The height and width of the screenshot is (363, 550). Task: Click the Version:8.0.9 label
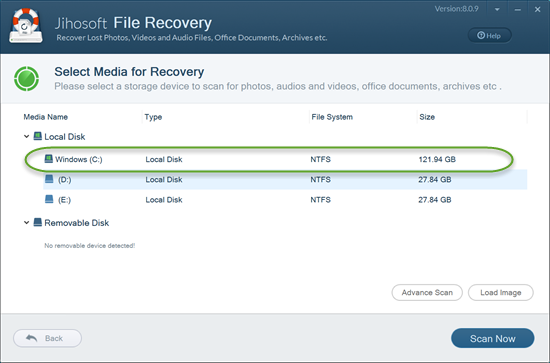point(457,9)
